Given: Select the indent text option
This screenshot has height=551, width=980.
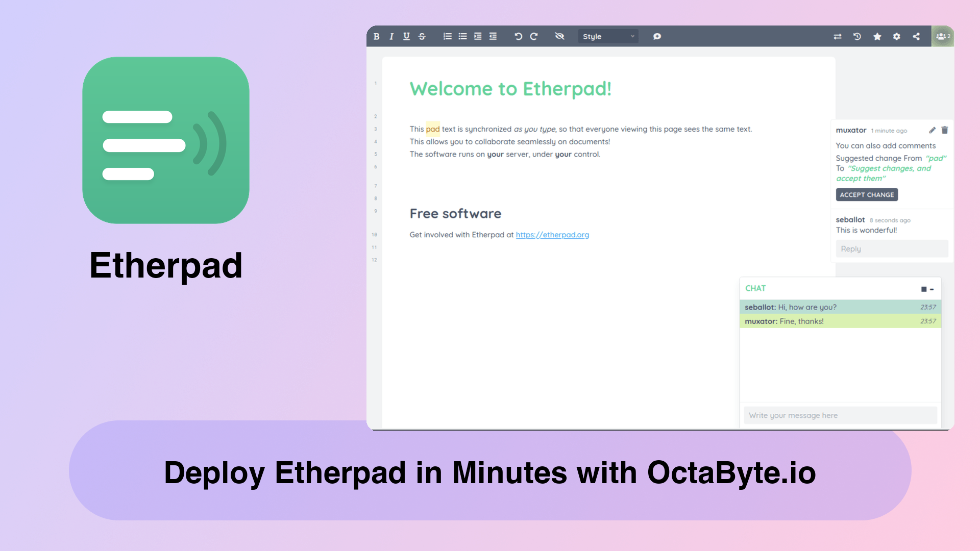Looking at the screenshot, I should (479, 36).
